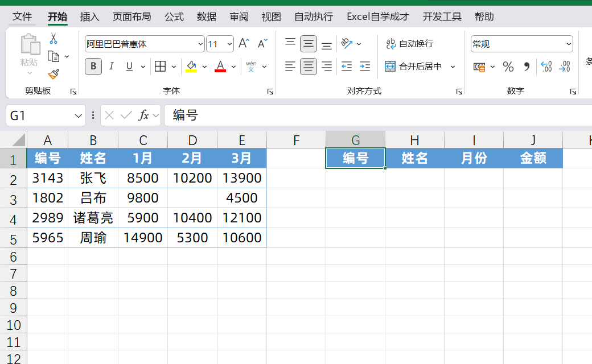Click the select-all corner triangle
The width and height of the screenshot is (592, 364).
click(18, 140)
